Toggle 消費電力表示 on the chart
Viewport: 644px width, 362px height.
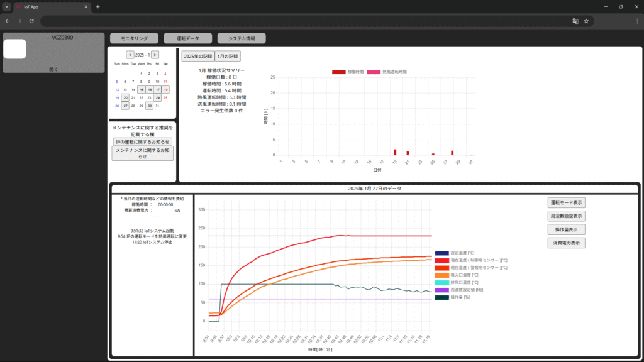tap(567, 243)
